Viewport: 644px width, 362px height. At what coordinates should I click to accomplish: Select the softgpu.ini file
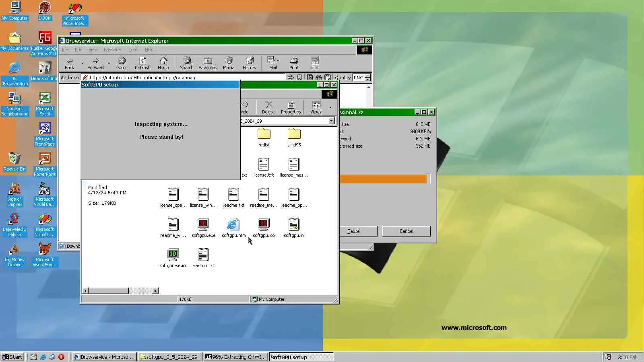[294, 228]
